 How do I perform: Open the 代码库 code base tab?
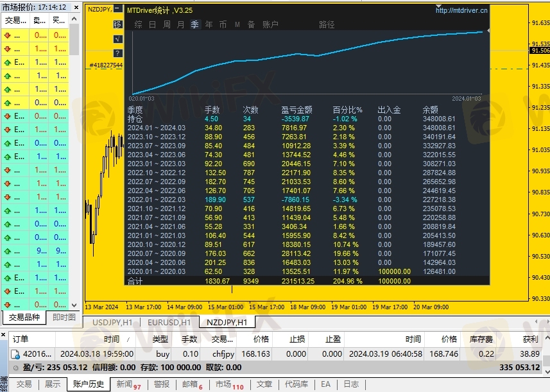click(x=296, y=384)
